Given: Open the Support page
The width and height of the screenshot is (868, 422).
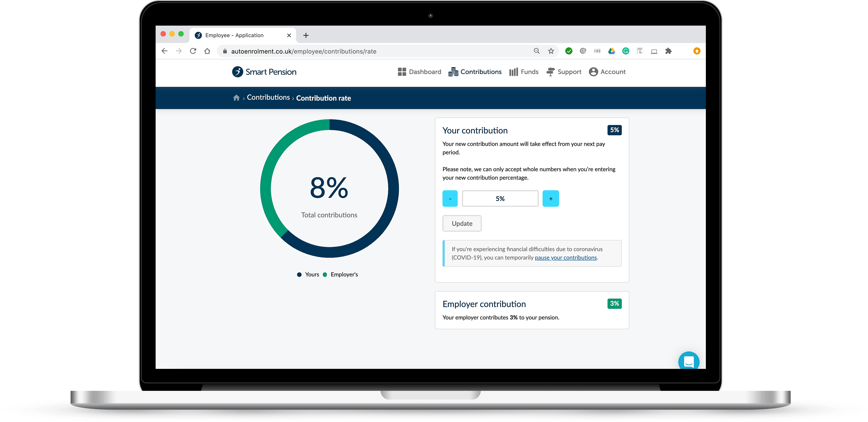Looking at the screenshot, I should coord(564,72).
